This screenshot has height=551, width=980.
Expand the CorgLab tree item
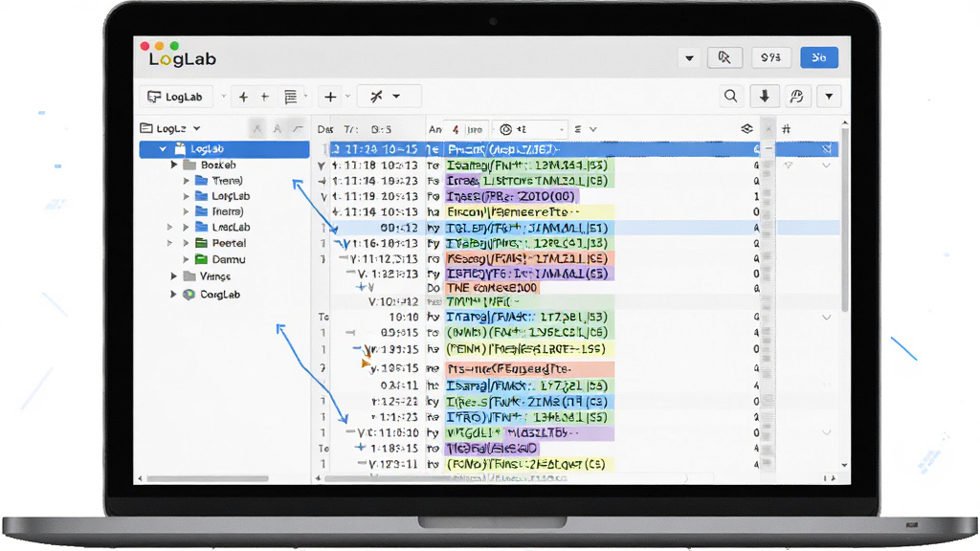point(173,295)
